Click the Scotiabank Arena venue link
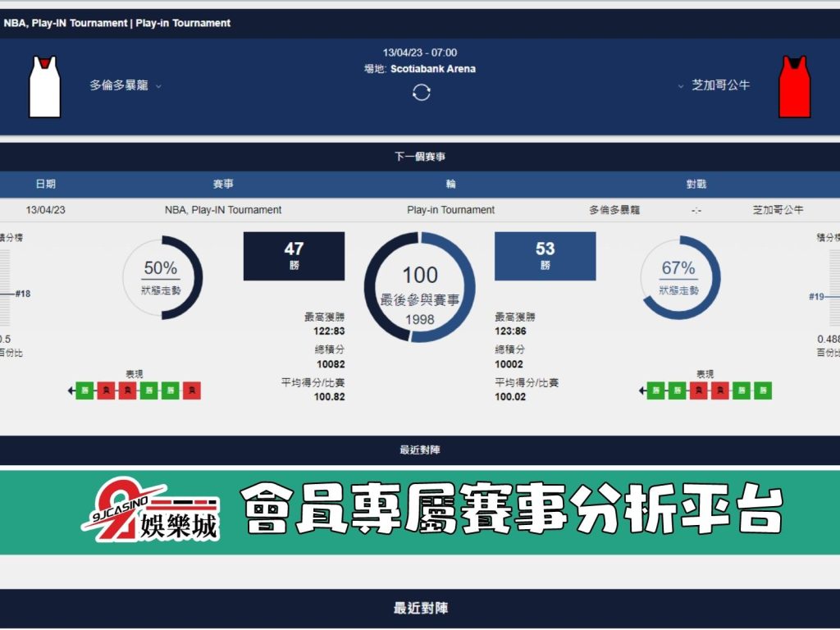840x630 pixels. coord(433,69)
